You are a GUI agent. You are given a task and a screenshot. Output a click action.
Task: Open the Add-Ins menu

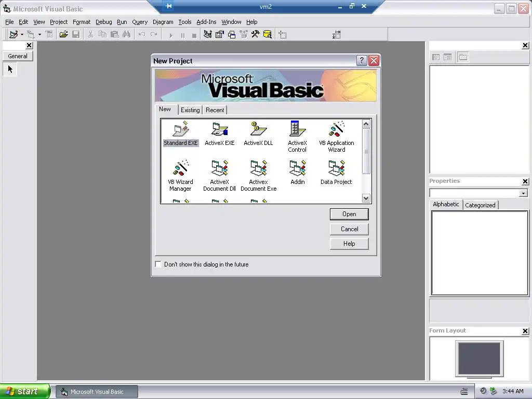coord(206,22)
